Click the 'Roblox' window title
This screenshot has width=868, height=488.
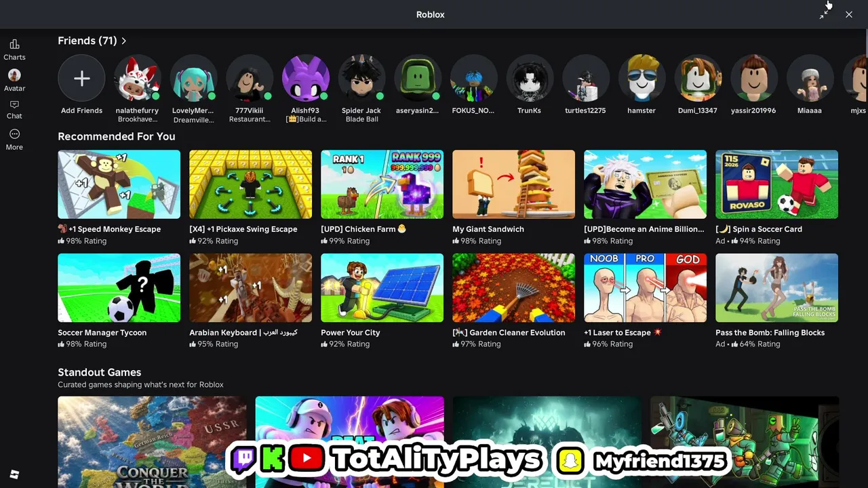(x=431, y=14)
